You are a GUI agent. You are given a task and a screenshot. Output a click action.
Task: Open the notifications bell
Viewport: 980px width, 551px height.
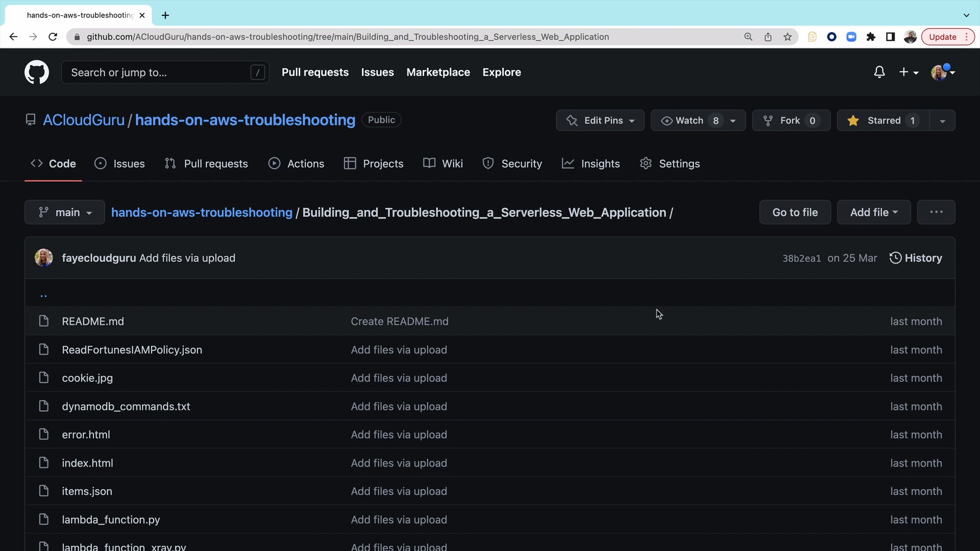coord(879,72)
